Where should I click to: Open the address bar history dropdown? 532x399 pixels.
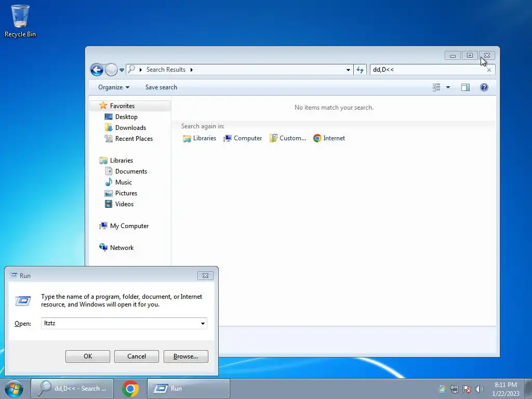point(348,70)
